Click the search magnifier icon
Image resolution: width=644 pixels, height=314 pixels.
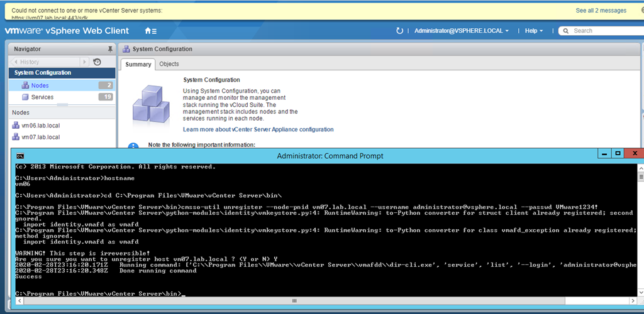point(566,30)
